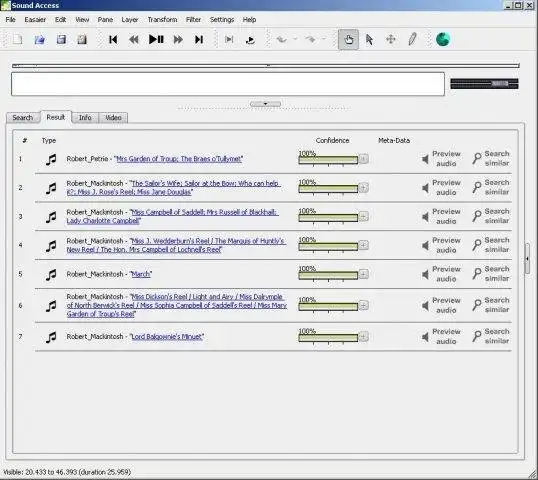Expand confidence plus for March result
Screen dimensions: 538x480
click(363, 274)
